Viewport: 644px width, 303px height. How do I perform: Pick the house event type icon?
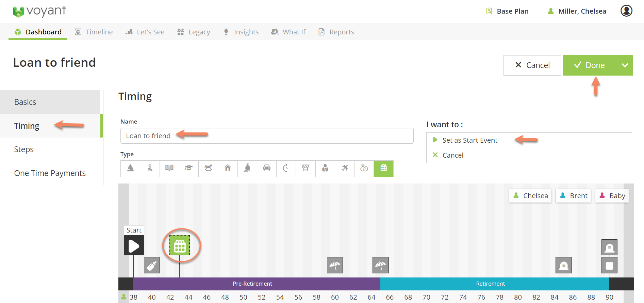(228, 168)
